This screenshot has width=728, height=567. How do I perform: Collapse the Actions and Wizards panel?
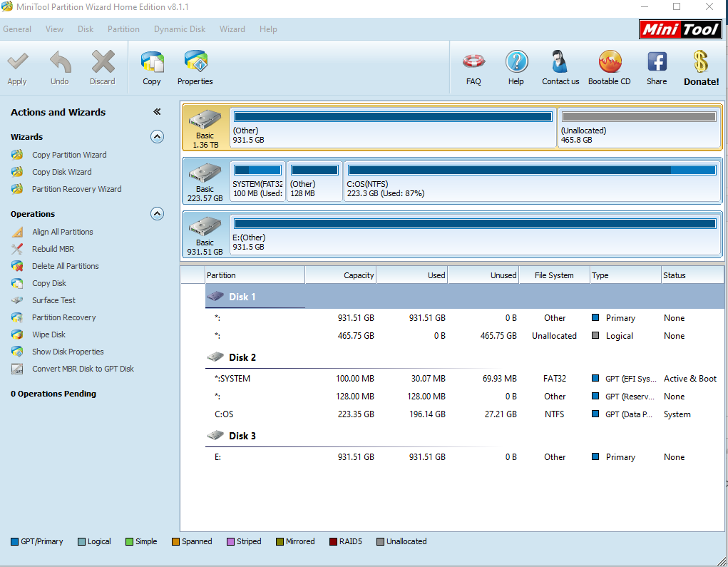tap(157, 112)
